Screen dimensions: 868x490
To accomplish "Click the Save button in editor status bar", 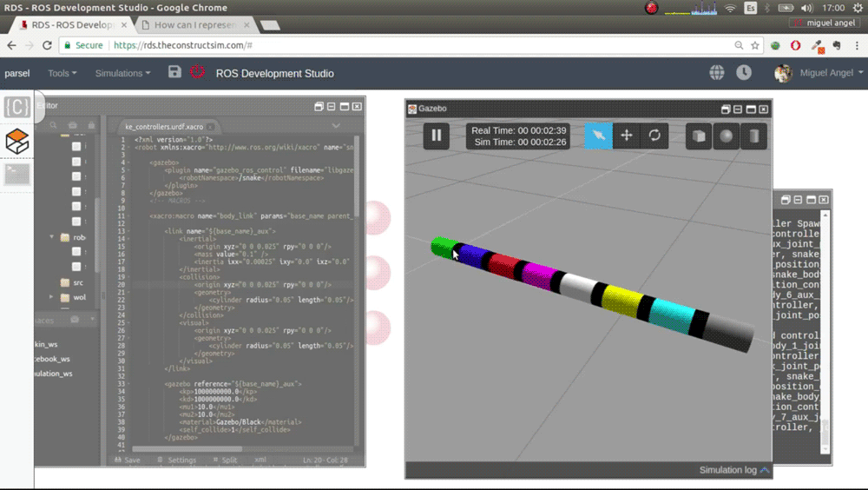I will click(128, 460).
